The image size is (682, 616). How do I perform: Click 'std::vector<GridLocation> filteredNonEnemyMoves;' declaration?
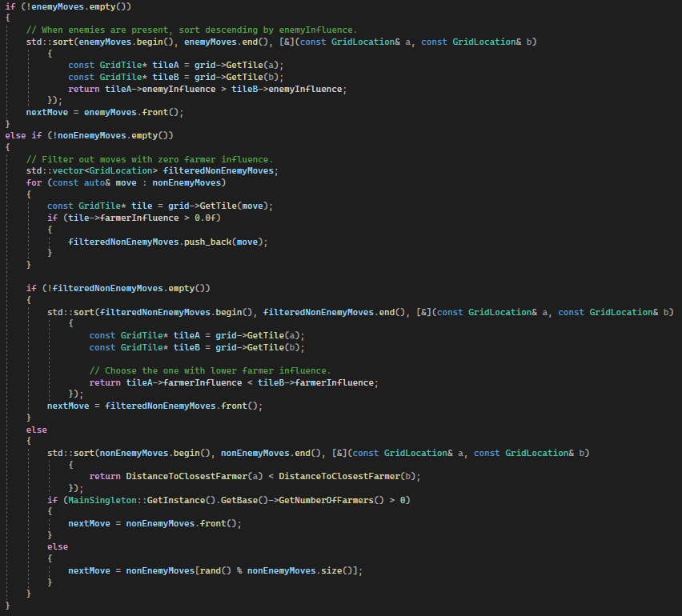[x=152, y=171]
